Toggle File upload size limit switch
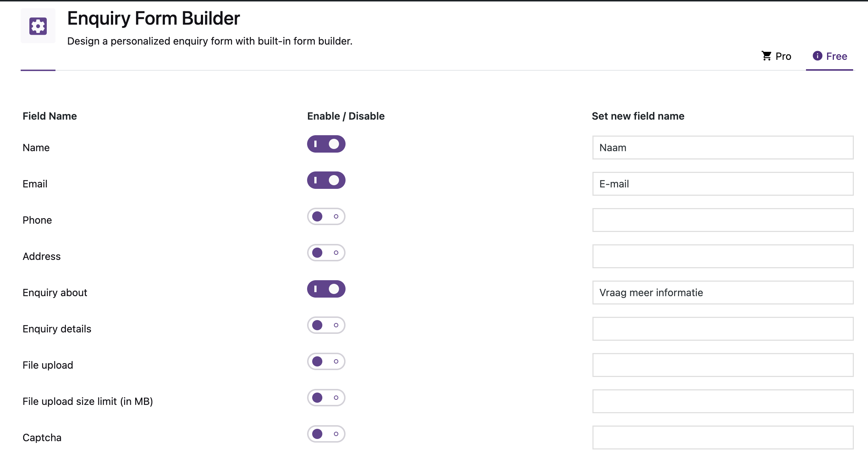The height and width of the screenshot is (456, 868). [x=326, y=398]
